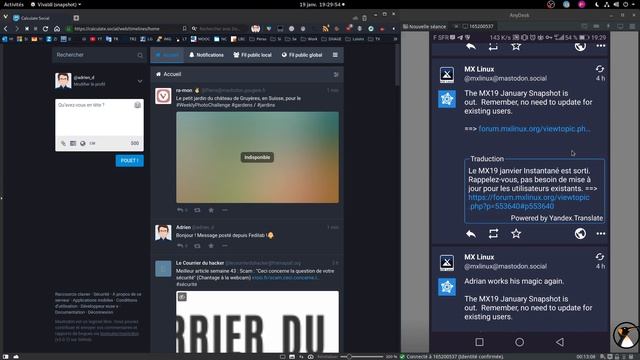Open the Courrier du hacker image thumbnail
Viewport: 640px width, 360px height.
tap(257, 322)
